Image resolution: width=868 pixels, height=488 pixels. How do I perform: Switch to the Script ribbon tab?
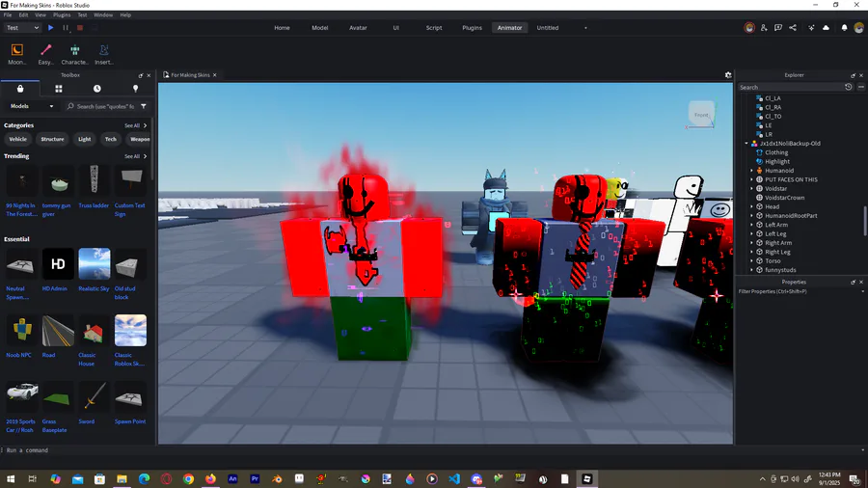click(433, 28)
